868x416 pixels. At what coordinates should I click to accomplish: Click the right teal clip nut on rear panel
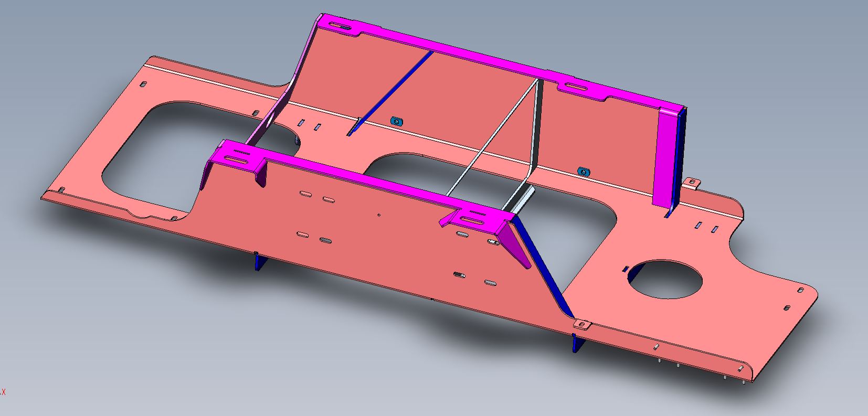(x=581, y=172)
